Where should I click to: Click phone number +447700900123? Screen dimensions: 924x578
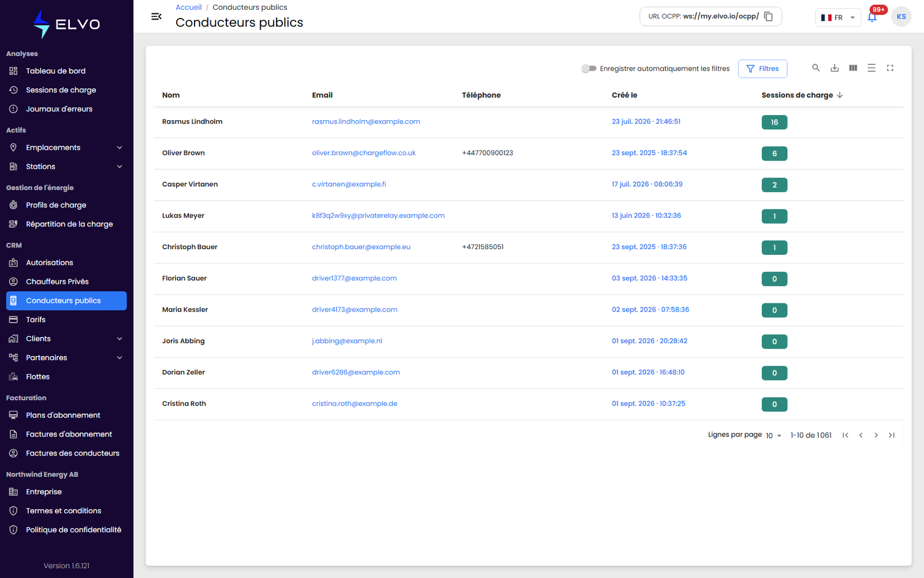[x=487, y=153]
